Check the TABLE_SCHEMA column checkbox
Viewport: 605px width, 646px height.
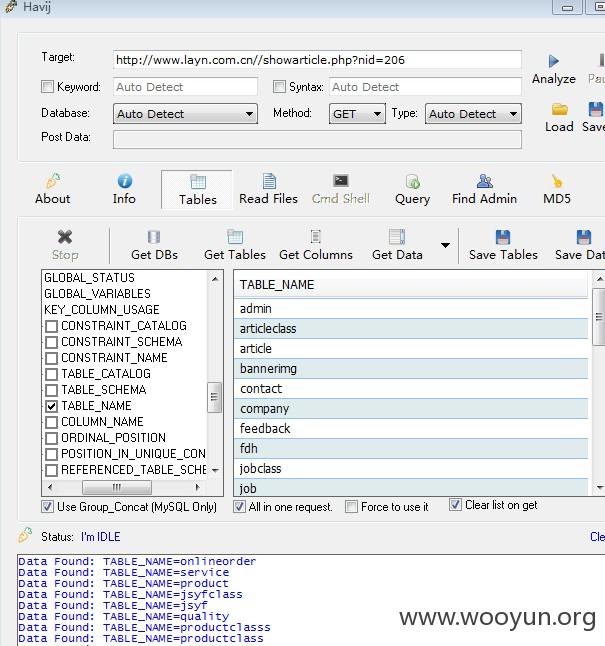point(51,390)
